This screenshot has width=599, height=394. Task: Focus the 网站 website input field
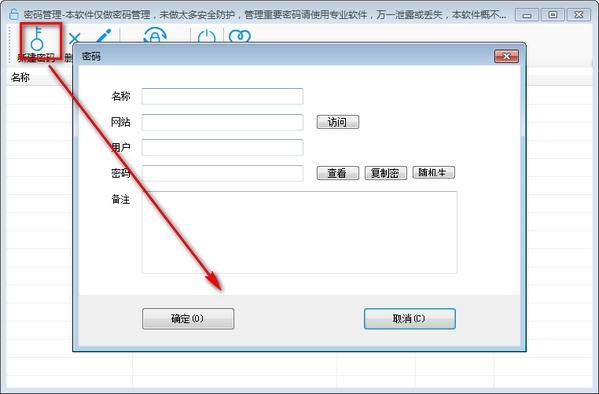point(222,122)
